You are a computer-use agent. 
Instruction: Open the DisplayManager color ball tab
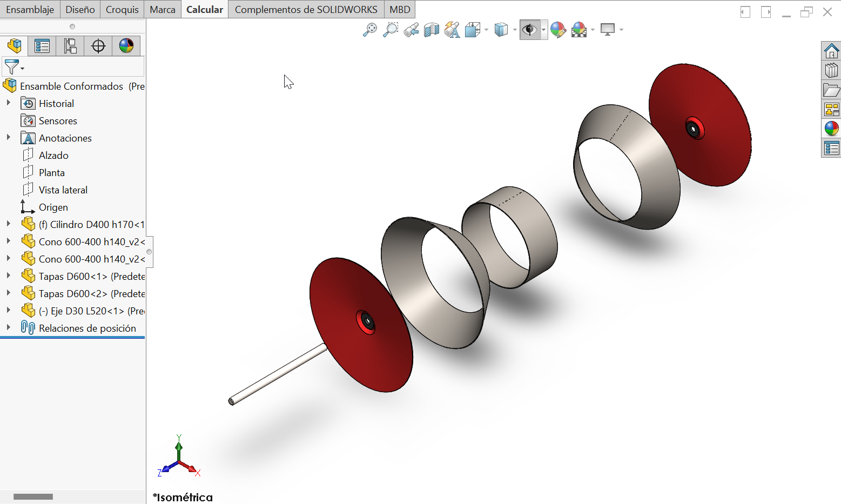(x=126, y=46)
